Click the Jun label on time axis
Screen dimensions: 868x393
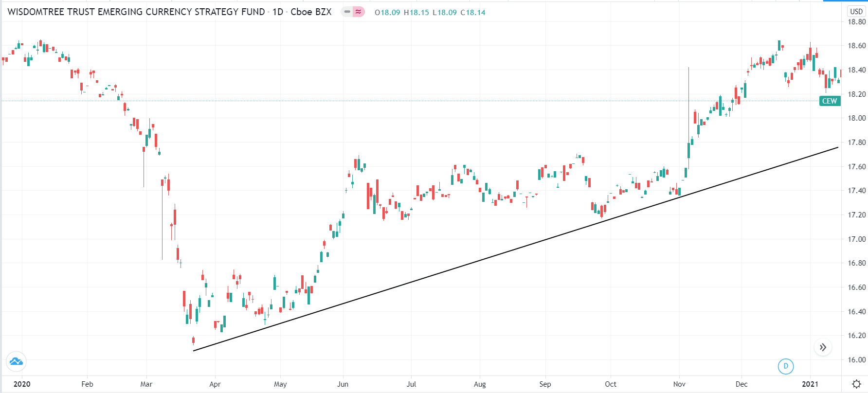pos(343,384)
